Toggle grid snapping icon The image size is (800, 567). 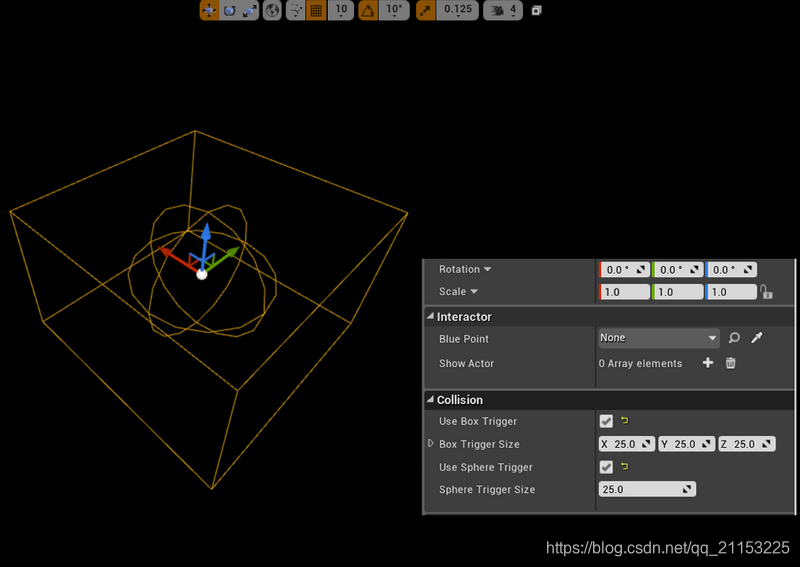316,10
